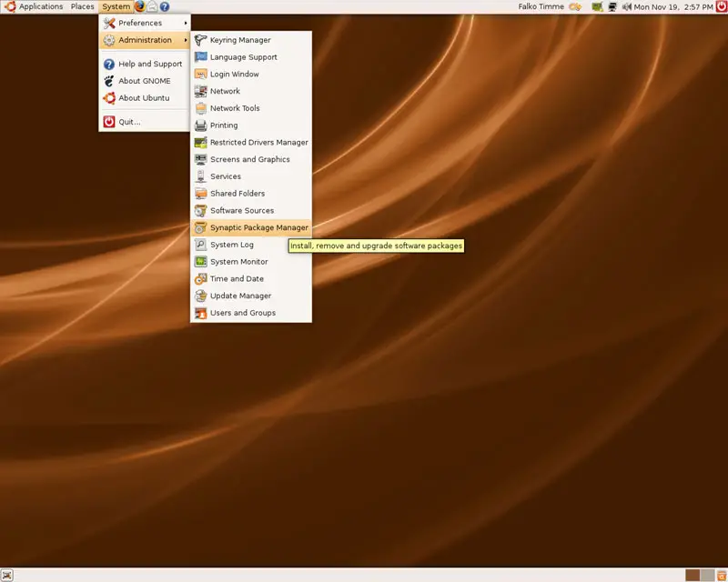Select the Software Sources label
This screenshot has width=728, height=582.
click(242, 211)
